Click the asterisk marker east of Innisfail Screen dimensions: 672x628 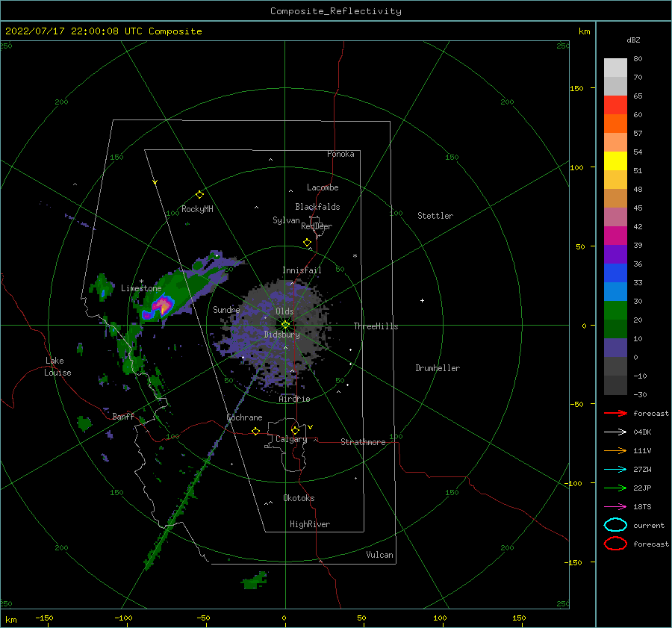[355, 256]
